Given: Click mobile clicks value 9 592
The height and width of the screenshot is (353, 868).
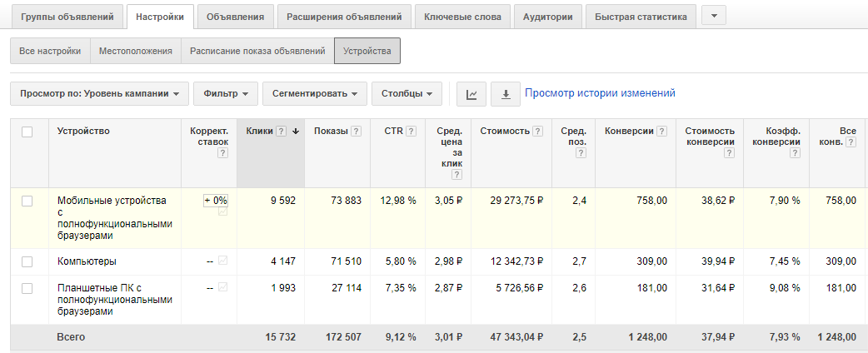Looking at the screenshot, I should coord(283,201).
